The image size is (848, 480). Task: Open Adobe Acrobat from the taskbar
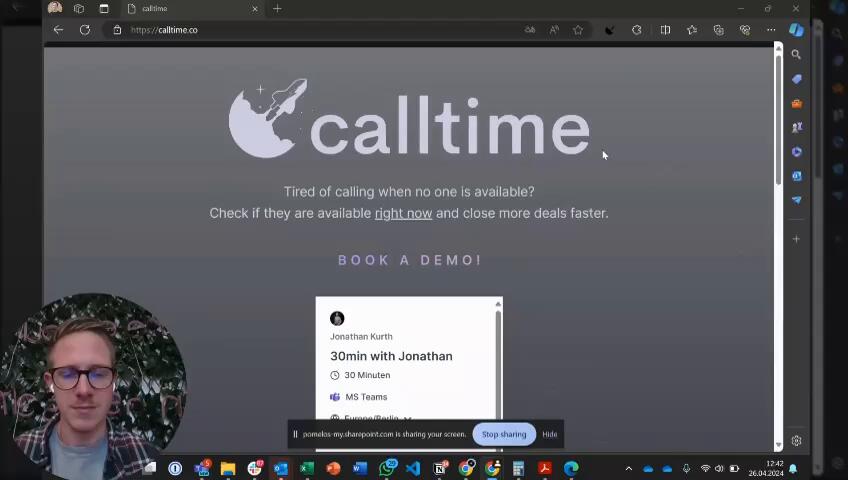tap(545, 468)
